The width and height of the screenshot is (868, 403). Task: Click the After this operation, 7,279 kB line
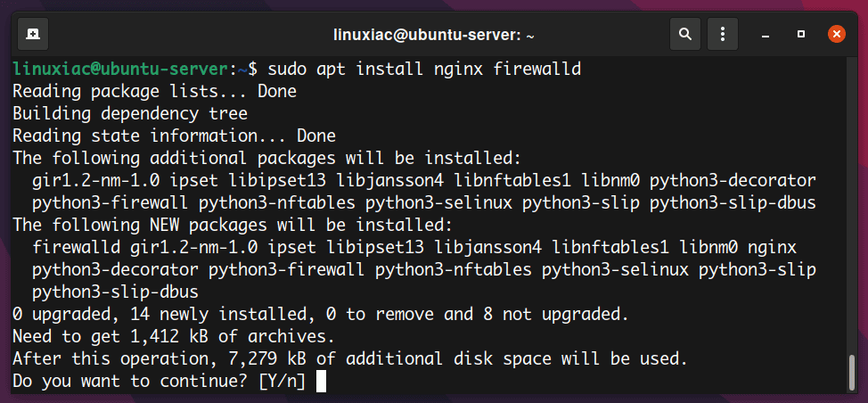tap(350, 359)
